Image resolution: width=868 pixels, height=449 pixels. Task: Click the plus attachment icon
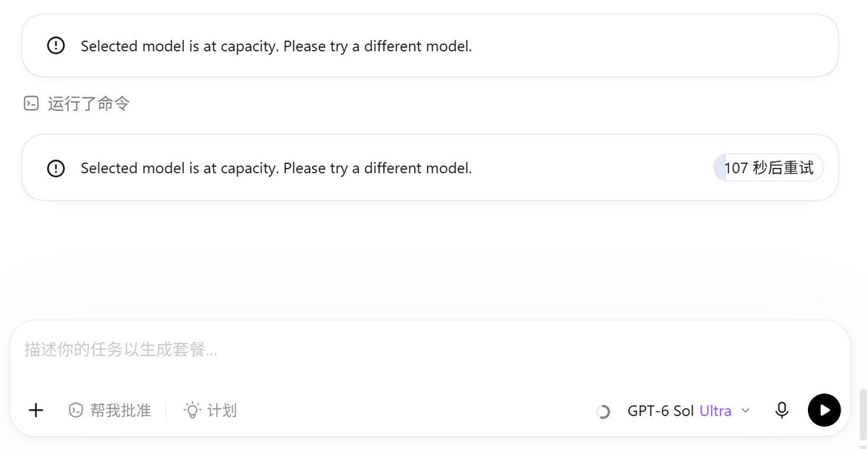[x=36, y=410]
